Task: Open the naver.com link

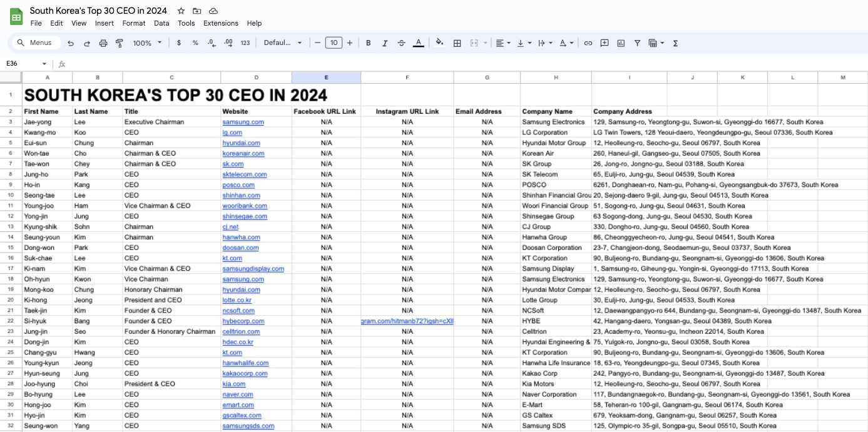Action: point(238,394)
